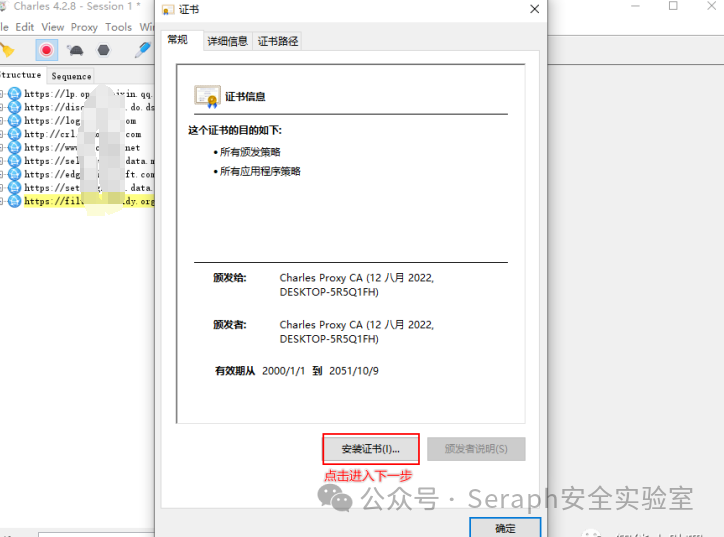Click the hexagon breakpoints icon in Charles
This screenshot has height=537, width=724.
point(103,50)
